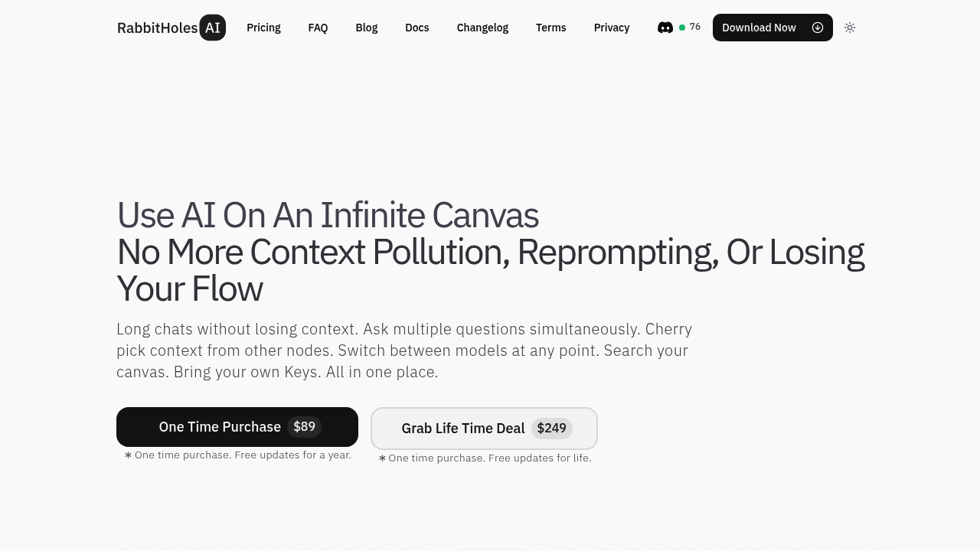Click the AI logo badge
This screenshot has width=980, height=551.
(x=213, y=28)
